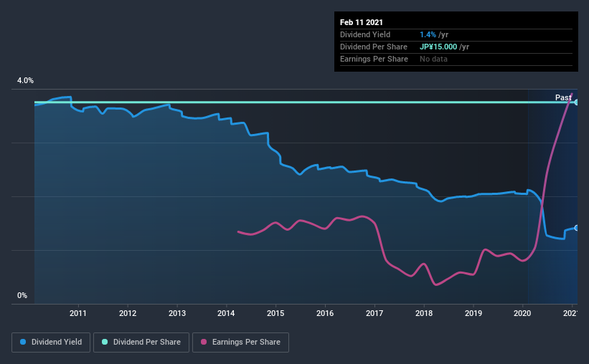589x364 pixels.
Task: Select the 2014 x-axis label
Action: coord(226,313)
